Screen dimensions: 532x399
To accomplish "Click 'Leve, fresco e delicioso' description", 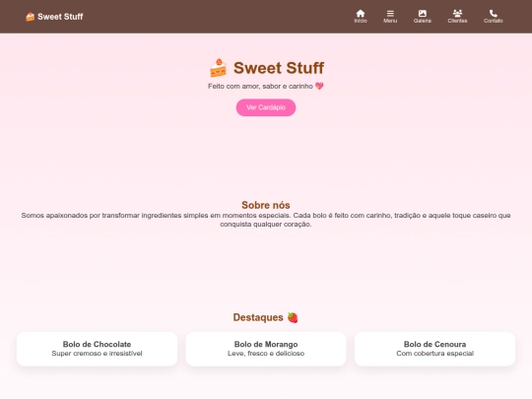I will [x=266, y=354].
